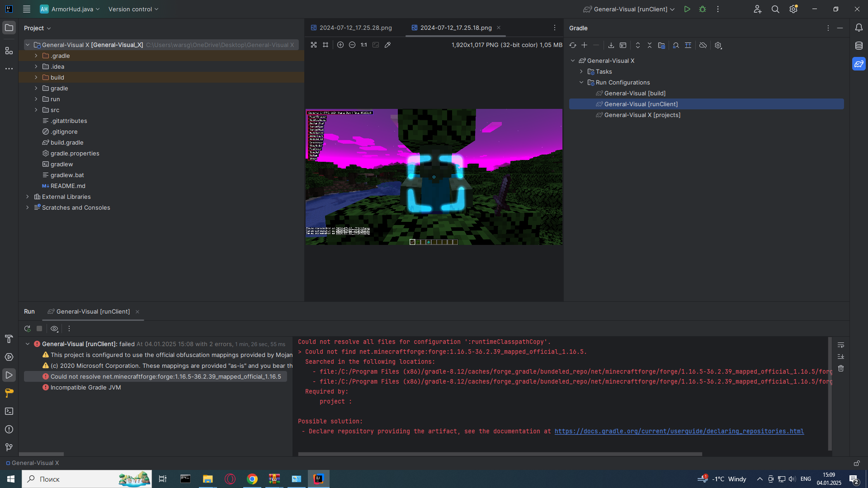868x488 pixels.
Task: Open Code With Me icon
Action: click(x=758, y=9)
